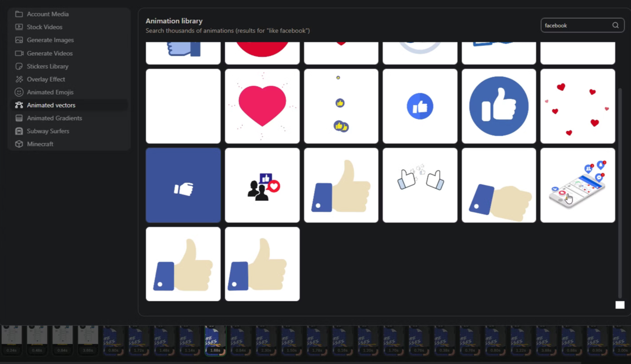
Task: Select the highlighted 1.68s timeline clip
Action: coord(215,340)
